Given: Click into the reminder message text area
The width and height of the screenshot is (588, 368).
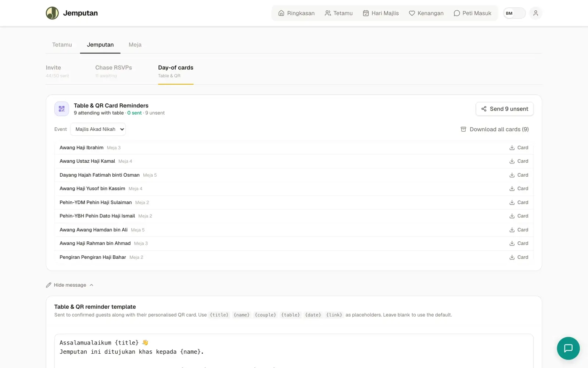Looking at the screenshot, I should tap(294, 351).
